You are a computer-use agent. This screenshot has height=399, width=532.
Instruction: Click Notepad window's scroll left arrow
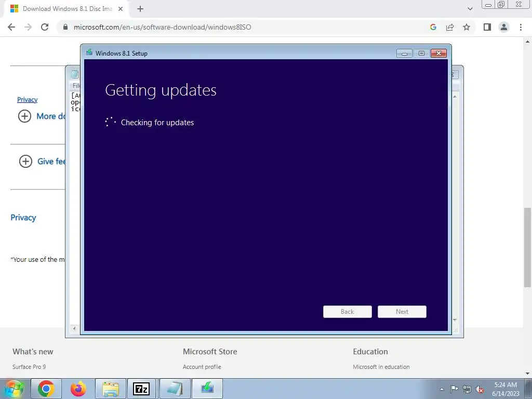coord(74,328)
